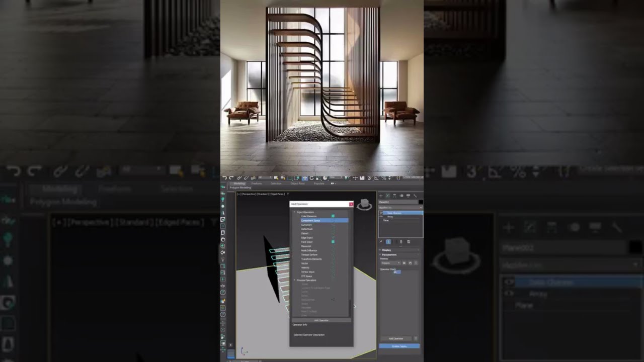This screenshot has height=362, width=644.
Task: Click the Undo arrow in main toolbar
Action: pos(224,178)
